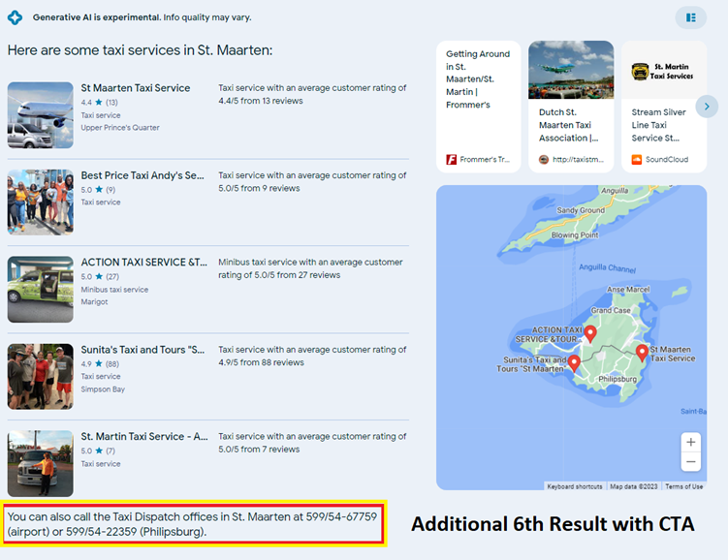Click Terms of Use on the map

click(683, 486)
